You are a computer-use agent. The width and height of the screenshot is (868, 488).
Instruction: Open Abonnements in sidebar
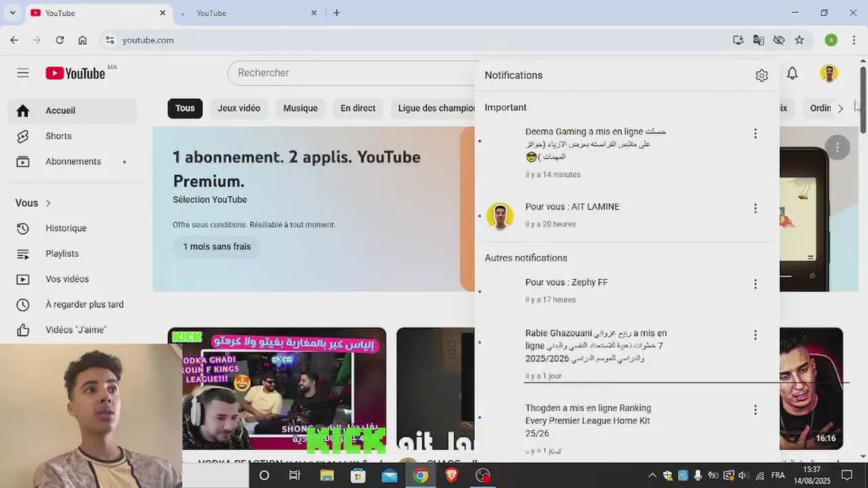(x=72, y=161)
